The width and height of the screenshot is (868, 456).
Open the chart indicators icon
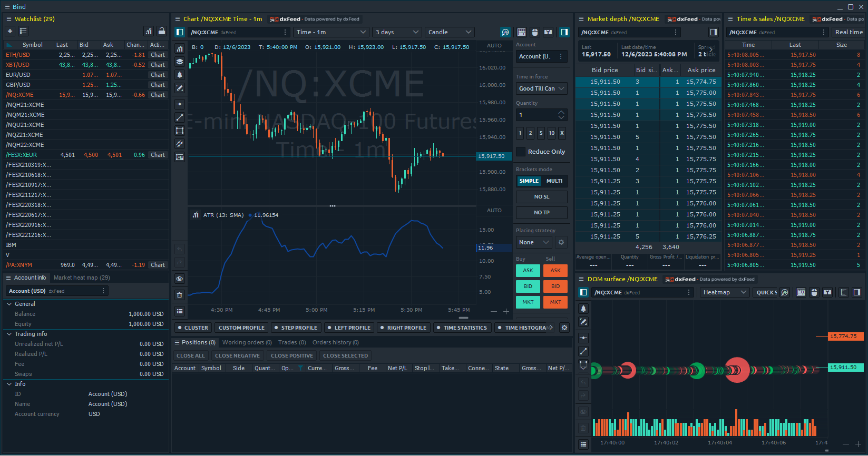click(x=180, y=49)
